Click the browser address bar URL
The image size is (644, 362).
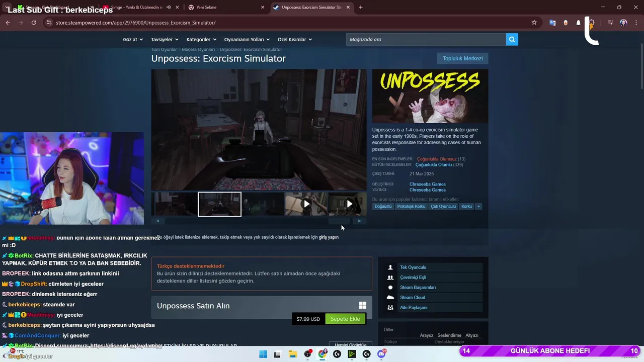(136, 23)
